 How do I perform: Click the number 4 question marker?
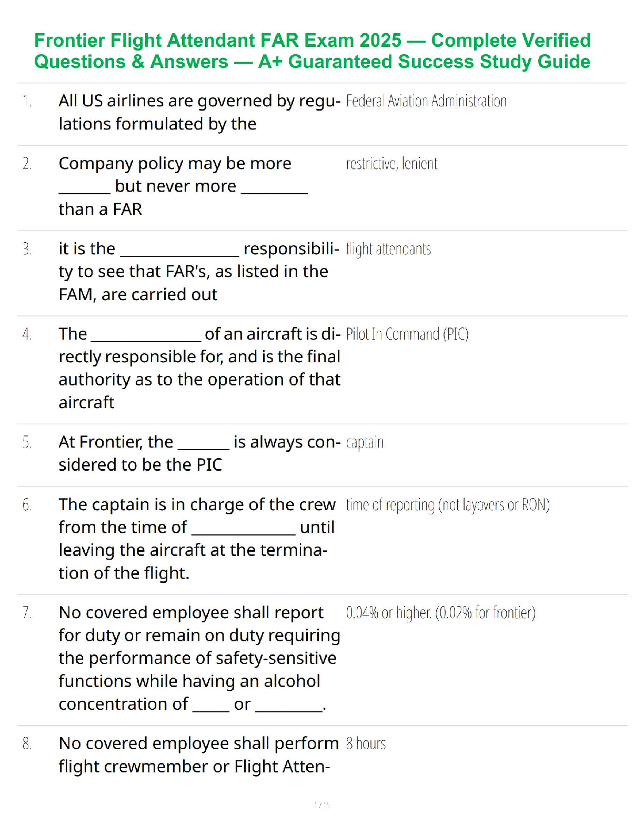click(27, 334)
